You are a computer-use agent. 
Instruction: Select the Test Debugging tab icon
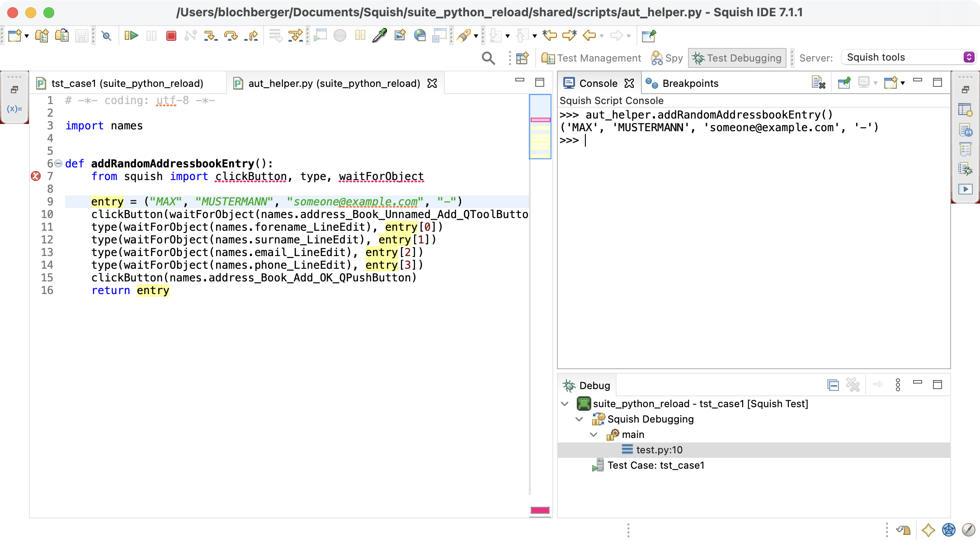[699, 57]
